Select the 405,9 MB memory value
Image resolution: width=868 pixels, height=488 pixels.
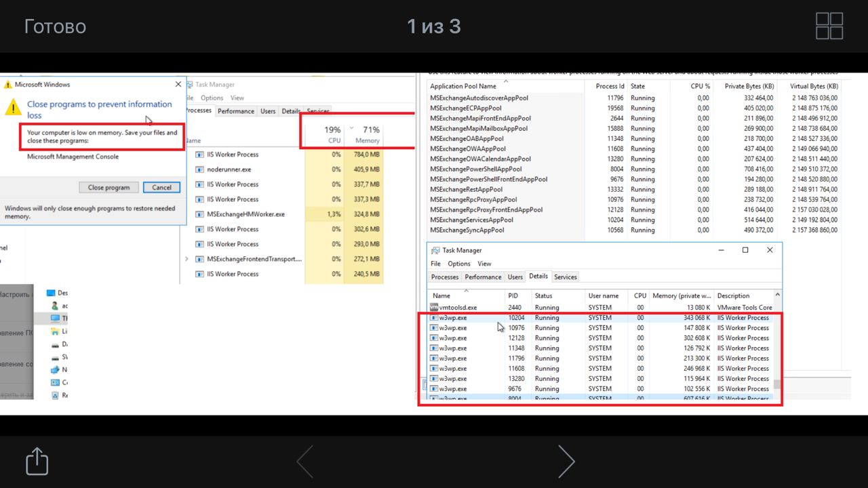366,169
